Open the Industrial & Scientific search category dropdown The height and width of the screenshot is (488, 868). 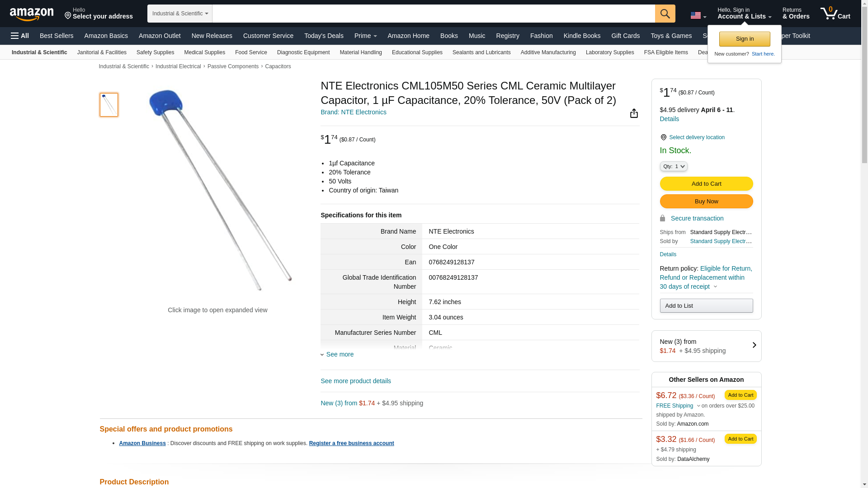coord(179,14)
